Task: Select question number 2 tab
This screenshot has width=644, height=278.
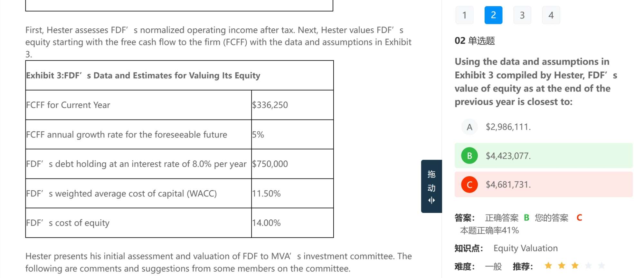Action: [493, 15]
